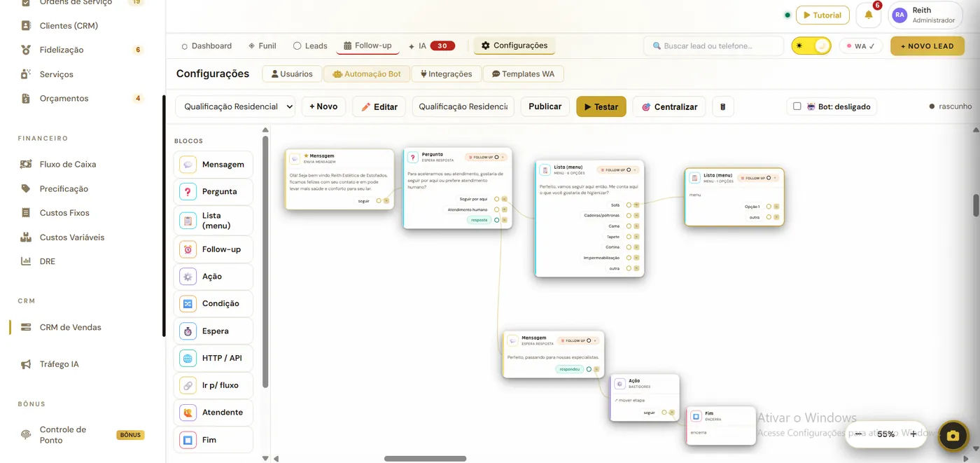
Task: Switch to the Integrações tab
Action: (447, 74)
